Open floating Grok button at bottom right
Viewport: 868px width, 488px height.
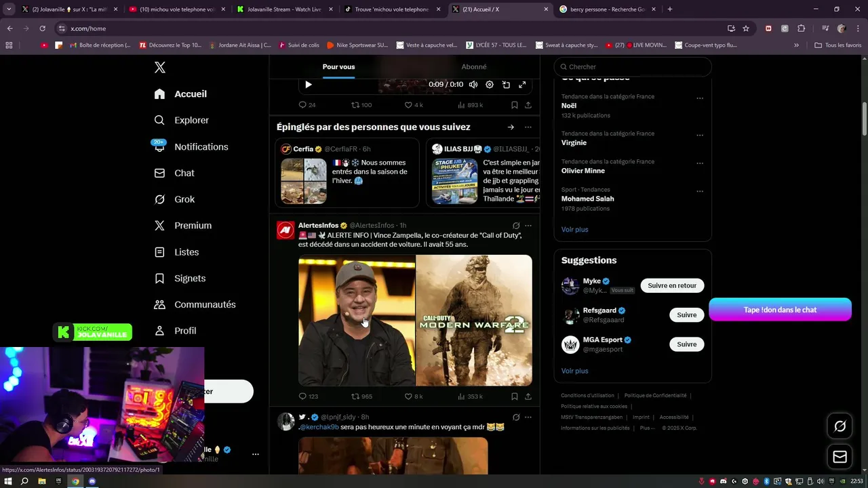click(x=840, y=426)
